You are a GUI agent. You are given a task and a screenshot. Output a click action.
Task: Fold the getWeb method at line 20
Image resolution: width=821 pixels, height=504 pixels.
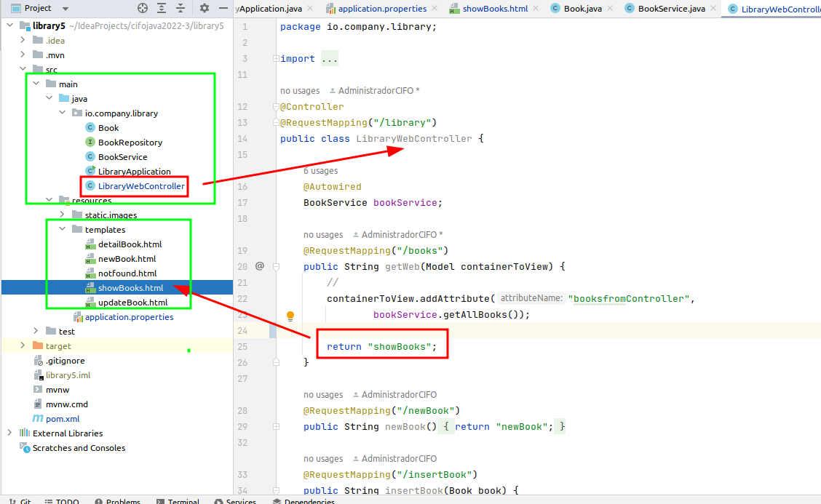(276, 266)
